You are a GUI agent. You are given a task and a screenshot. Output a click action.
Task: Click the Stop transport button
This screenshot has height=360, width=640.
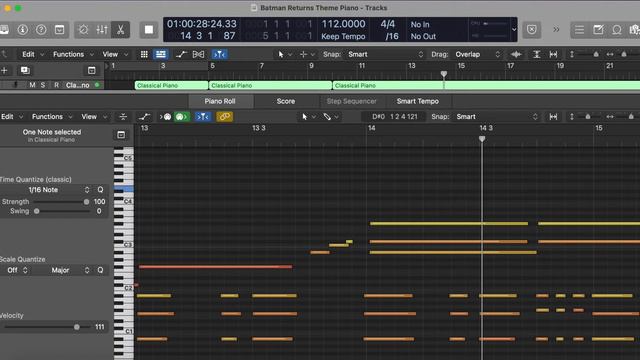tap(149, 29)
